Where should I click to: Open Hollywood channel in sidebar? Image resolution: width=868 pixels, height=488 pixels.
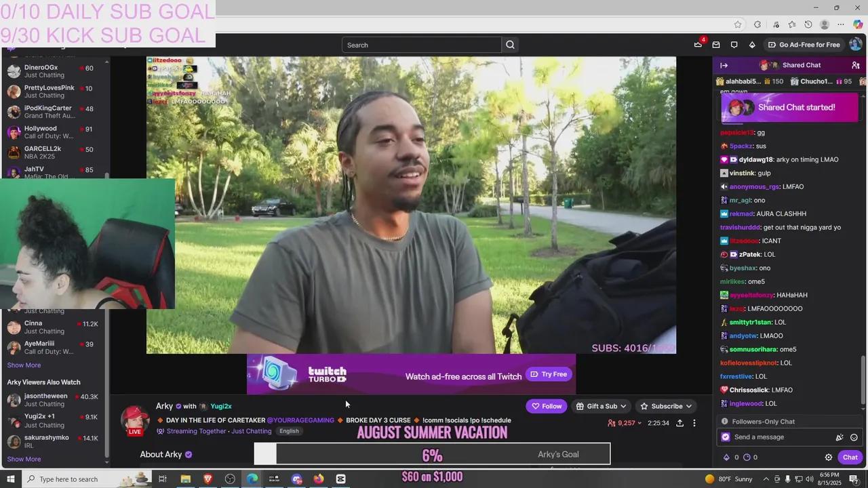coord(54,132)
